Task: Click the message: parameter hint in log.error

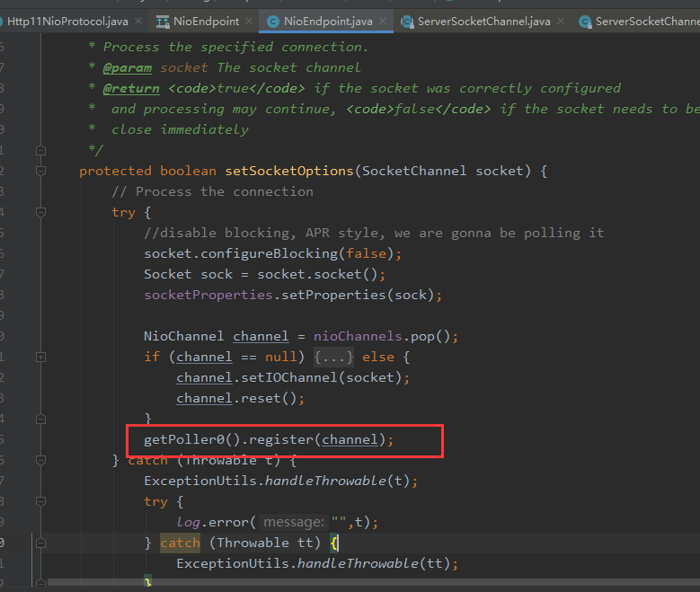Action: tap(293, 522)
